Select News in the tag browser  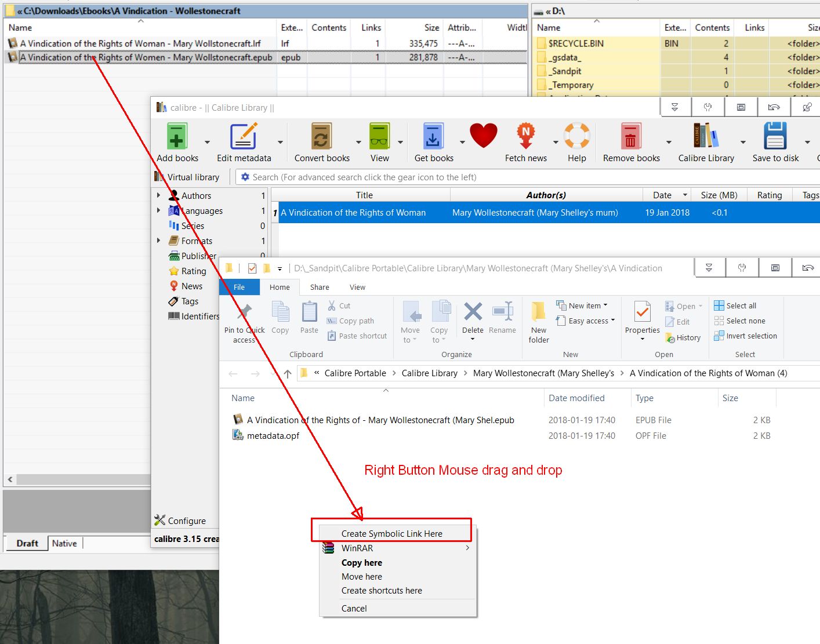[192, 286]
